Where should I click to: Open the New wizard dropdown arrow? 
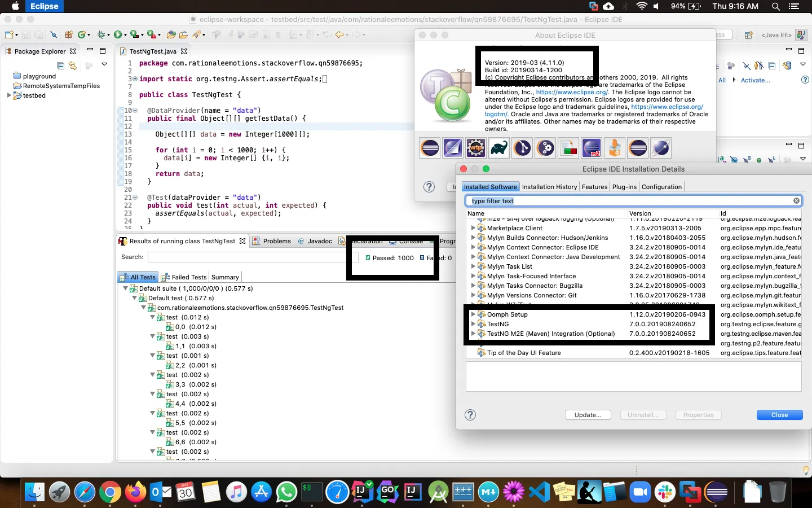point(16,35)
